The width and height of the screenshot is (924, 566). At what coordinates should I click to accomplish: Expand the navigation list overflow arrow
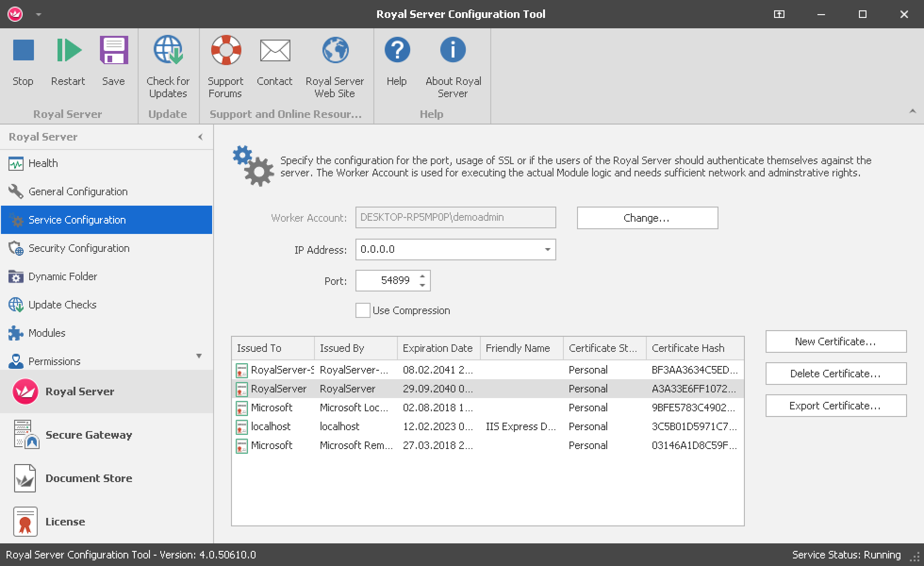pos(199,356)
